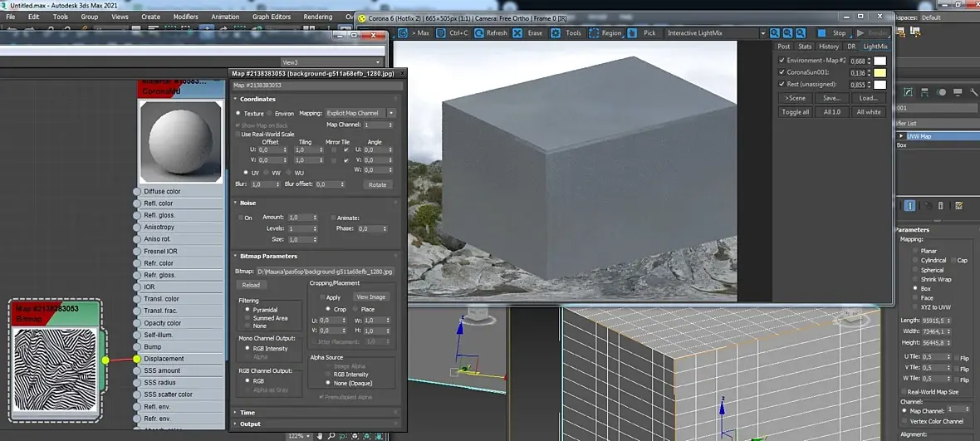Click the Refresh icon in Corona frame buffer
Screen dimensions: 980x441
click(x=480, y=33)
